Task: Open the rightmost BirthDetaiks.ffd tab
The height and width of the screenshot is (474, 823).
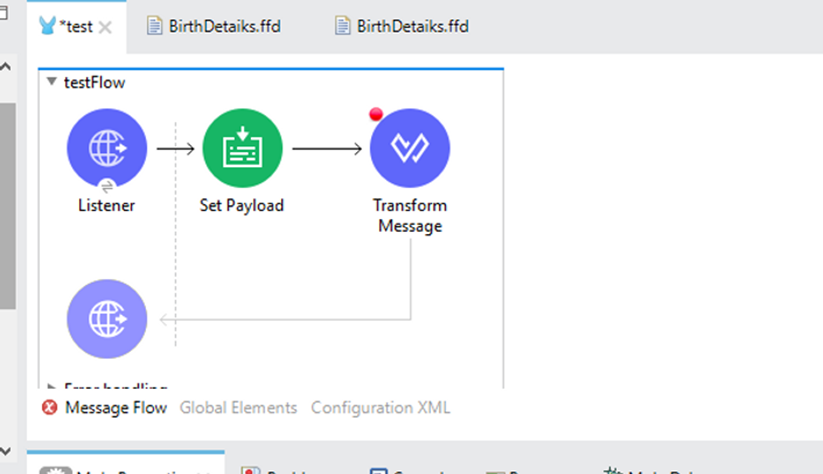Action: [x=401, y=27]
